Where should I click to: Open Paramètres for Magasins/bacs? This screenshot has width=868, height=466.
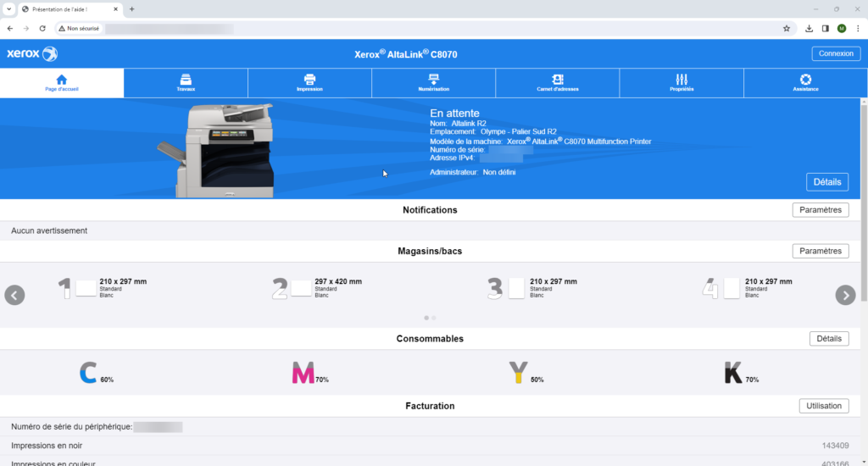820,251
